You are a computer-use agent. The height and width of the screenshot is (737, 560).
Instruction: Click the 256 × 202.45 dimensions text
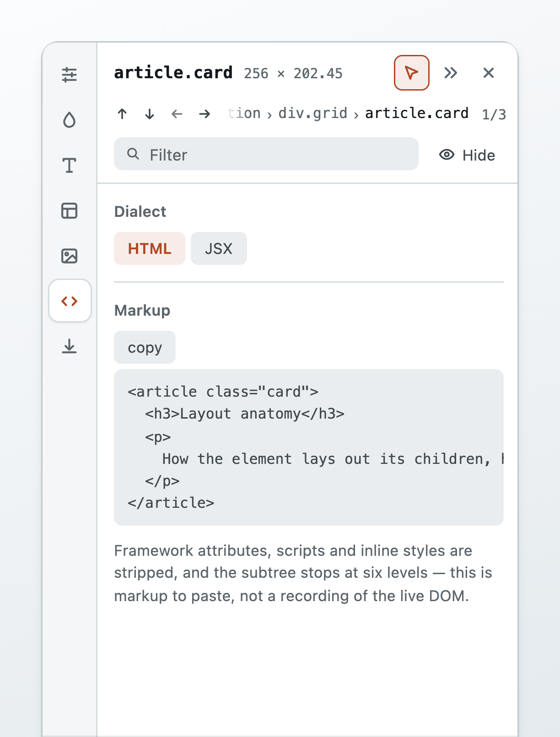click(293, 74)
